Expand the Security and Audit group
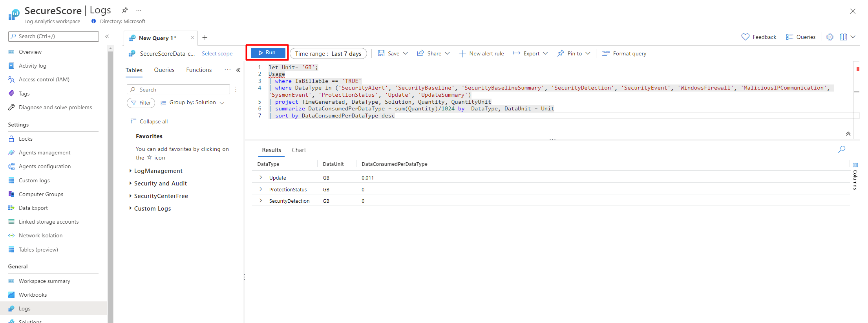Screen dimensions: 868x323 click(130, 183)
